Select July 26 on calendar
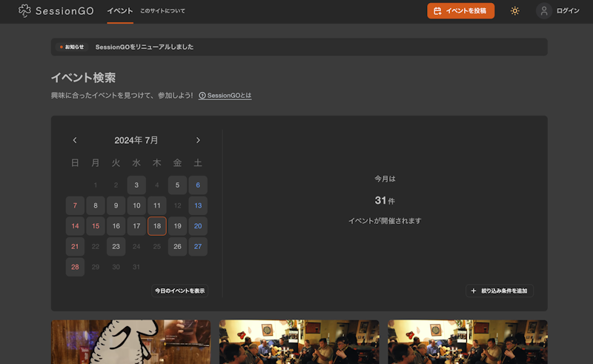The image size is (593, 364). (x=177, y=246)
